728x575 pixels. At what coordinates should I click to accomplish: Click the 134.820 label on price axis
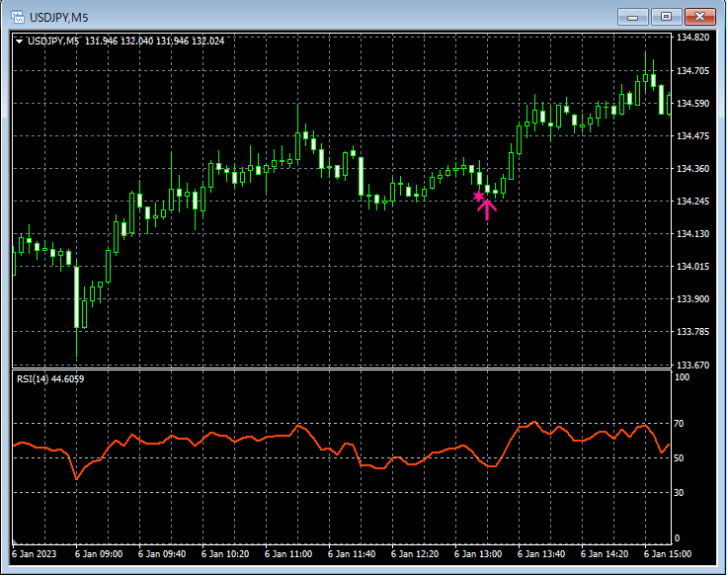[694, 38]
